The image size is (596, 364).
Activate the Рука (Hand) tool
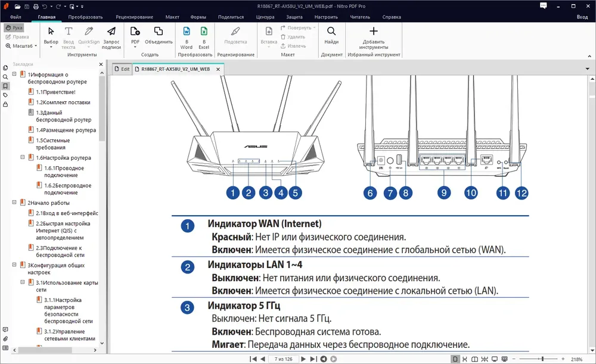click(14, 28)
